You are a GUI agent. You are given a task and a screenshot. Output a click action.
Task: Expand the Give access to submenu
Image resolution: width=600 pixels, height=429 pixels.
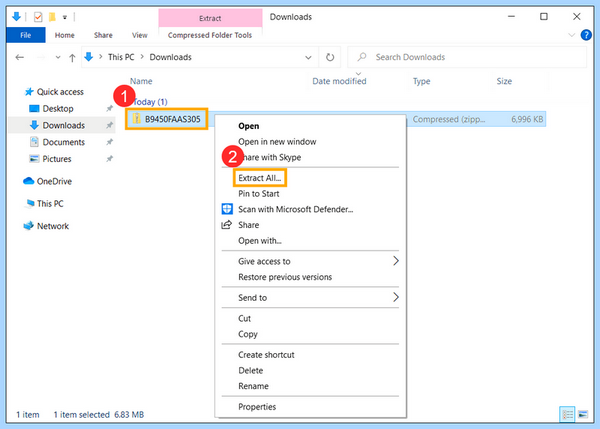310,261
